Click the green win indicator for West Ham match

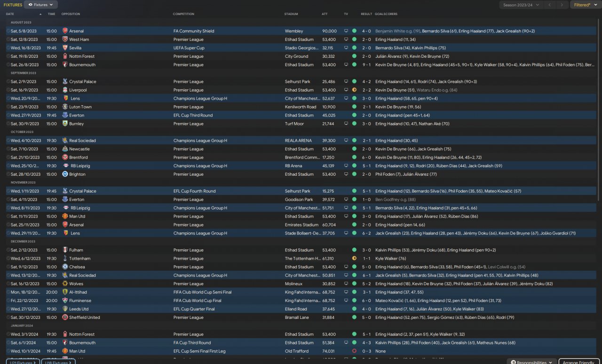click(354, 39)
